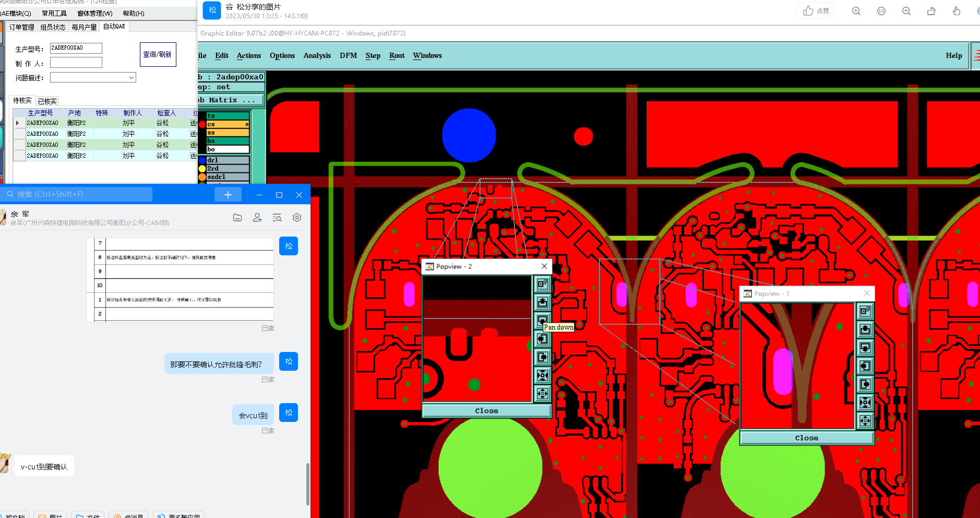The image size is (980, 518).
Task: Select the bs layer row
Action: pos(228,141)
